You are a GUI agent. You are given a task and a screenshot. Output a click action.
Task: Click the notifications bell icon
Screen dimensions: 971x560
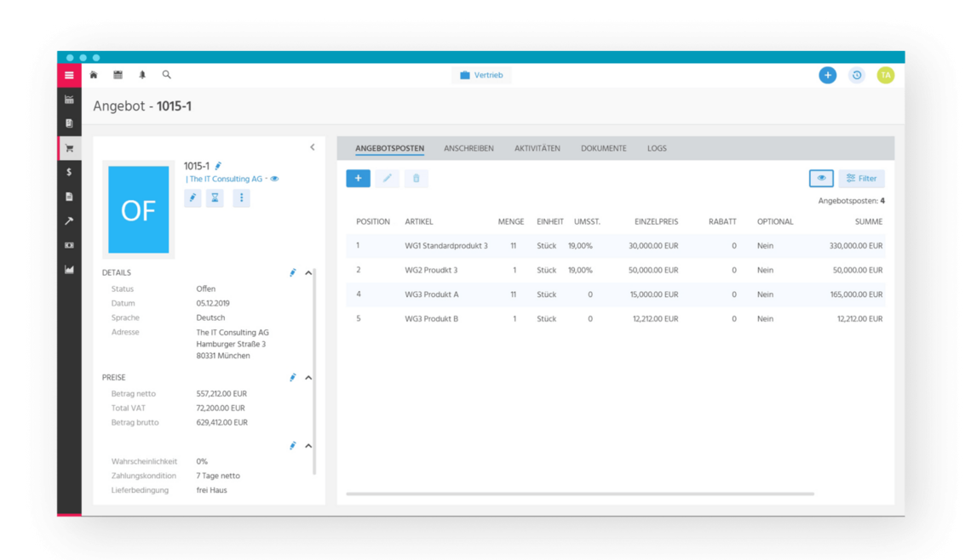(142, 75)
